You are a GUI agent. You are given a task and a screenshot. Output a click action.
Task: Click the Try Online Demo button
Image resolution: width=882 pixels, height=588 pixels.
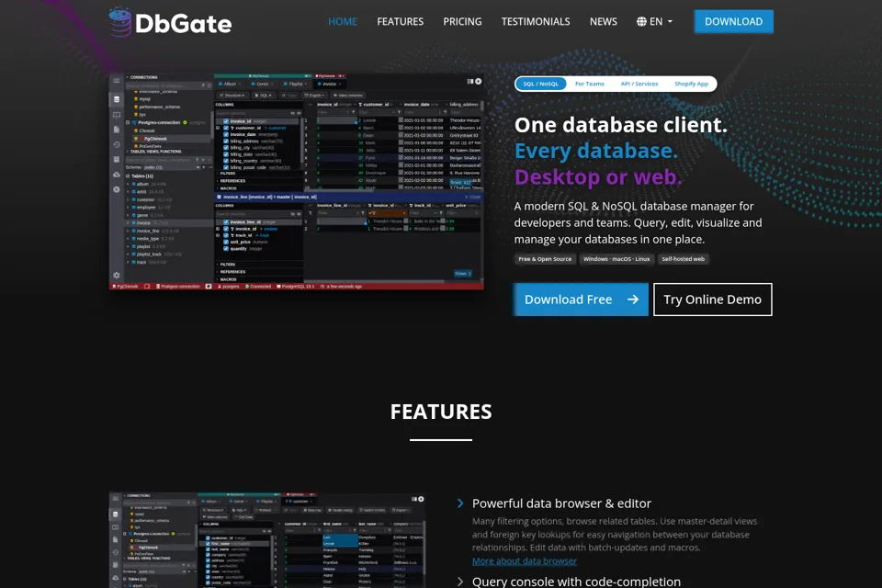[712, 300]
